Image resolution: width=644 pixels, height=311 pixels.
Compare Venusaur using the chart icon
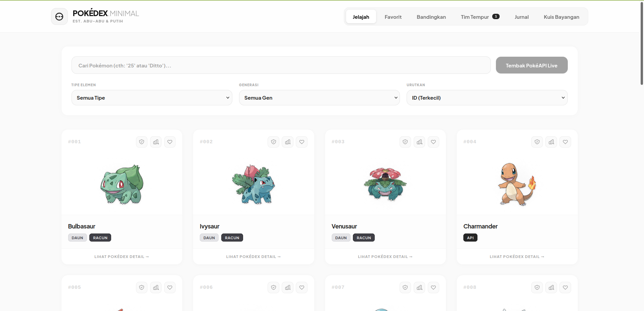419,142
